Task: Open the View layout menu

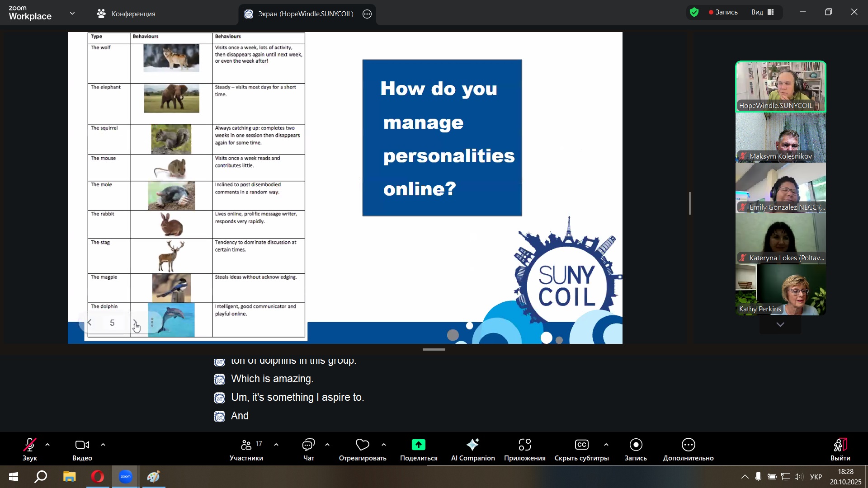Action: click(x=763, y=12)
